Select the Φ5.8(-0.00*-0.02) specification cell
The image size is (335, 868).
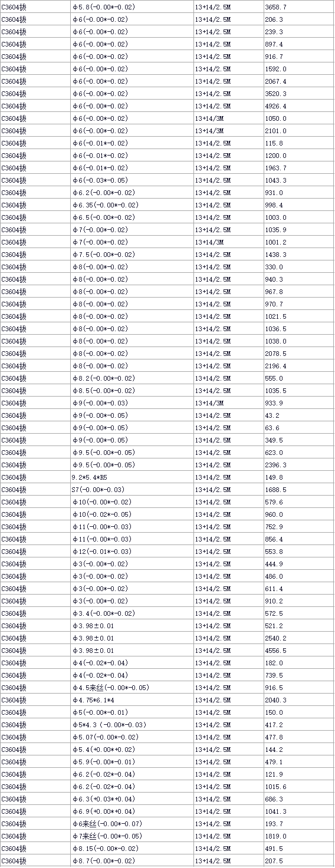coord(132,7)
